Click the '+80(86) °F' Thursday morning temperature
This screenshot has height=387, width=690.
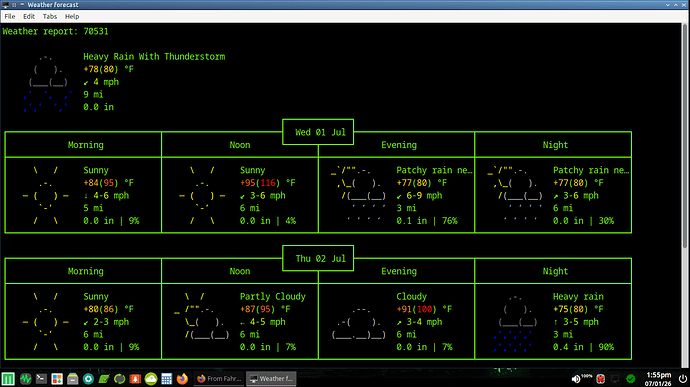[x=108, y=309]
